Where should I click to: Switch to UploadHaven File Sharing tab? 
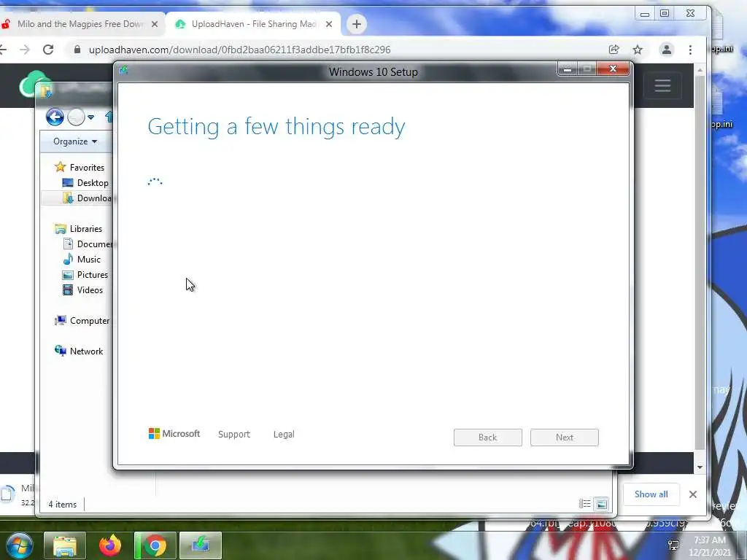pyautogui.click(x=254, y=24)
